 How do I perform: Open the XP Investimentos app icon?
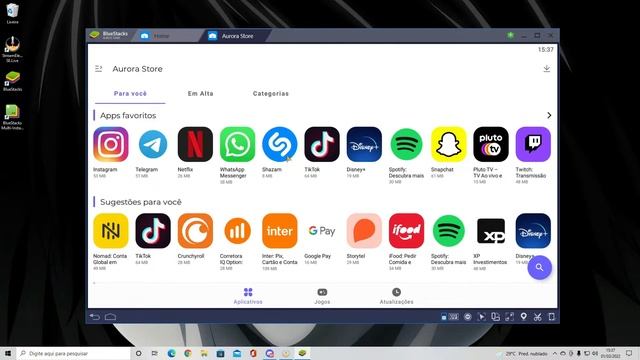(x=491, y=231)
